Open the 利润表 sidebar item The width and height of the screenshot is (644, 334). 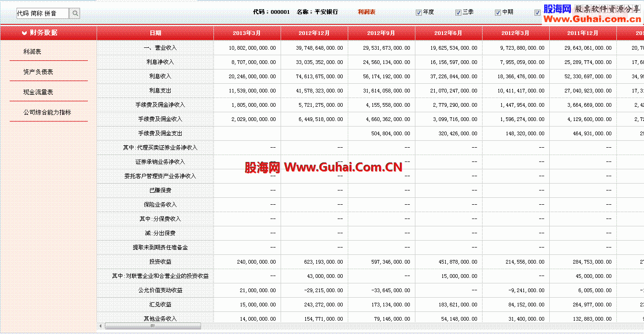pyautogui.click(x=32, y=52)
